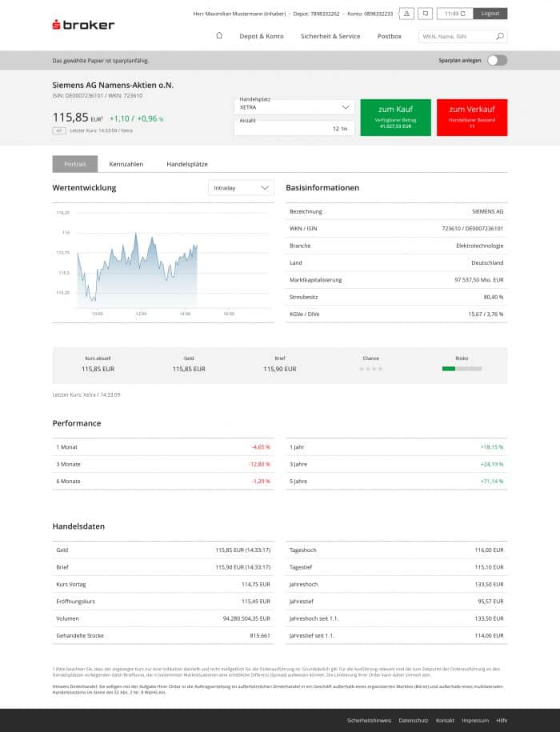Click the Brief price 115,90 EUR in summary bar
The height and width of the screenshot is (732, 560).
point(279,369)
